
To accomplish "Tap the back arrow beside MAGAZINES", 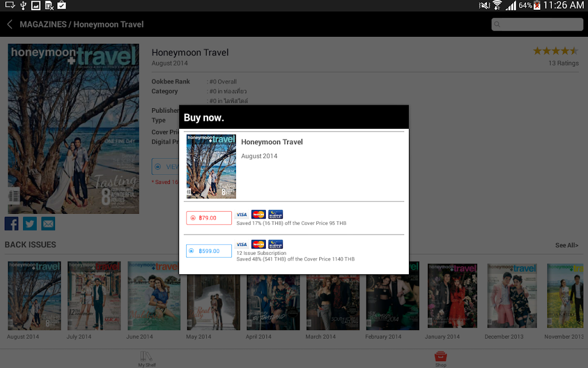I will [x=10, y=24].
